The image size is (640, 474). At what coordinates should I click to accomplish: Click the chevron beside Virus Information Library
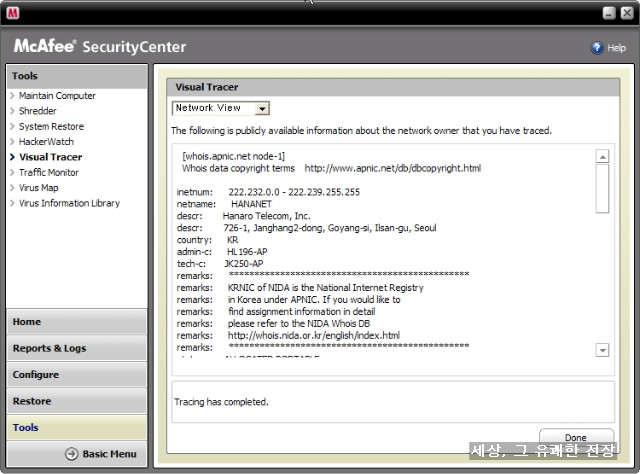pyautogui.click(x=12, y=203)
